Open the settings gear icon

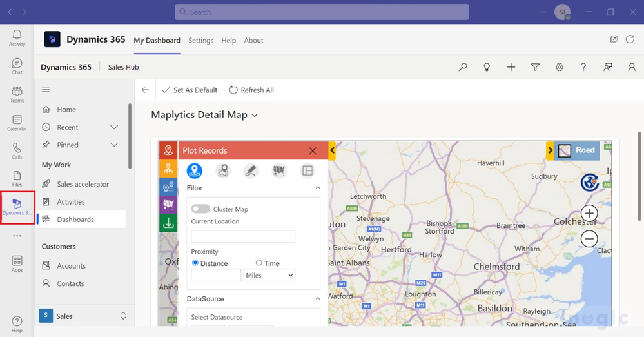pyautogui.click(x=560, y=67)
